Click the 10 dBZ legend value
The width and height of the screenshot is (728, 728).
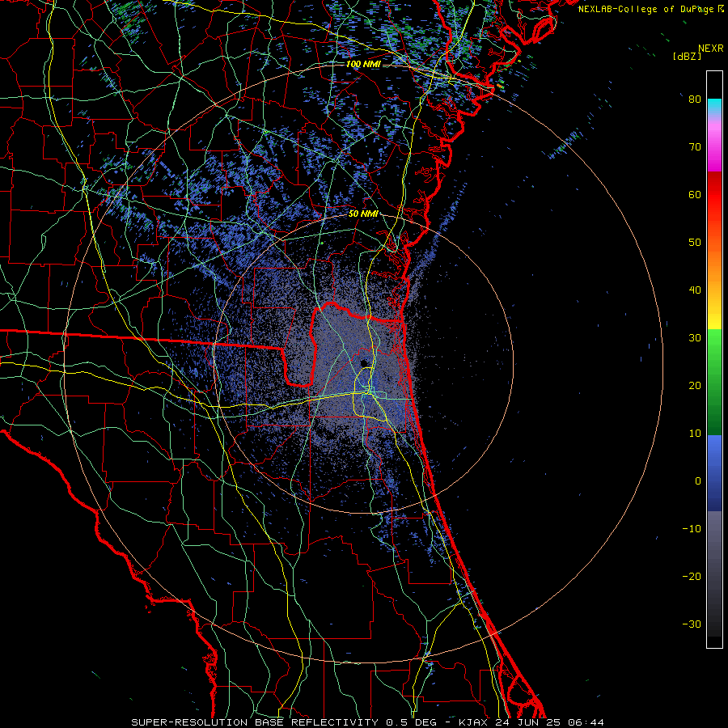tap(695, 434)
